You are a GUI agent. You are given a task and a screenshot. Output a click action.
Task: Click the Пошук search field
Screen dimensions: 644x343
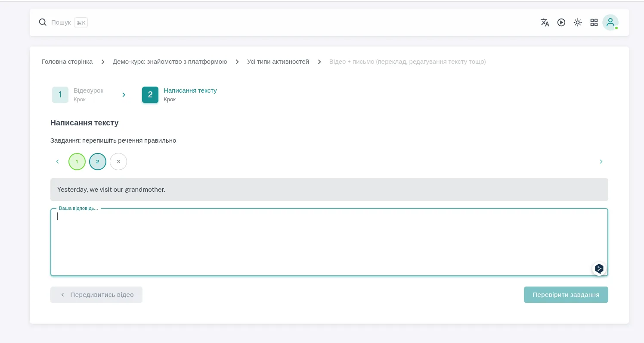click(x=61, y=22)
